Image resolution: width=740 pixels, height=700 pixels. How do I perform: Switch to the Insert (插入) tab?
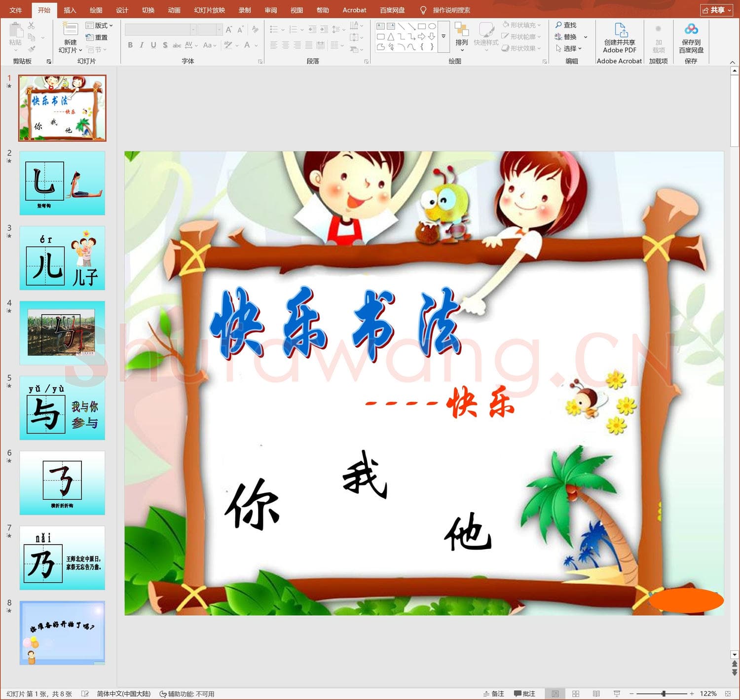[70, 10]
